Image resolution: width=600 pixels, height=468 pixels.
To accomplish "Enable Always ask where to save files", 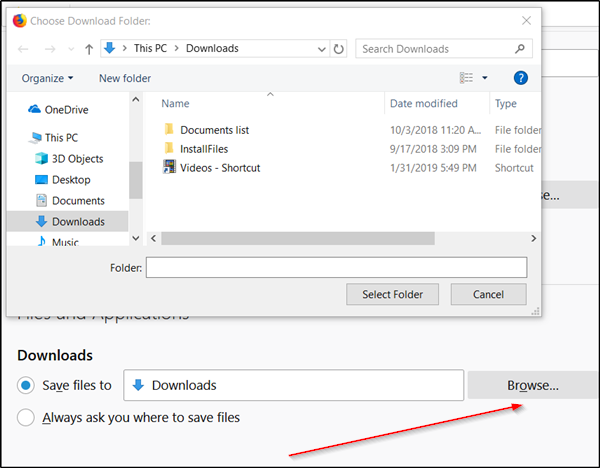I will tap(27, 418).
